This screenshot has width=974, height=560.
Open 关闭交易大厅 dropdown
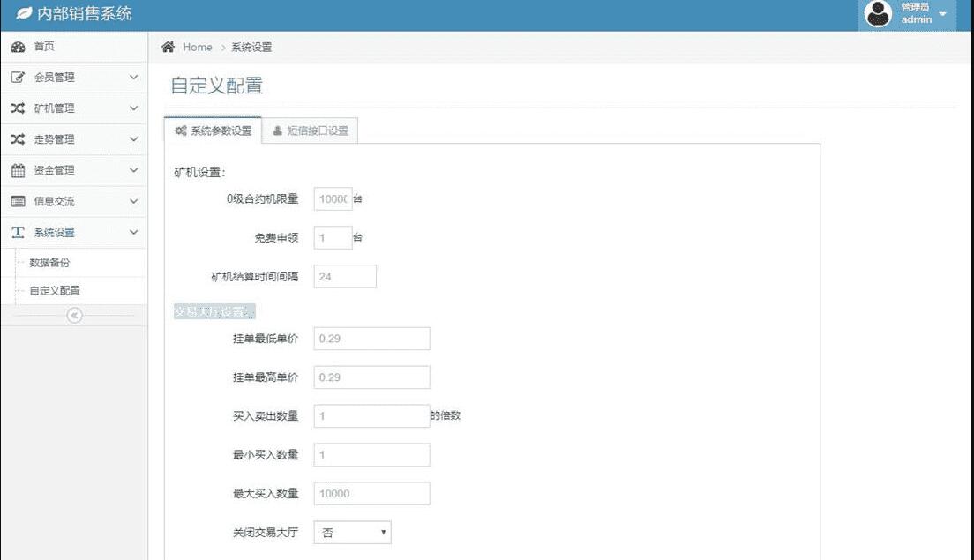pos(352,532)
